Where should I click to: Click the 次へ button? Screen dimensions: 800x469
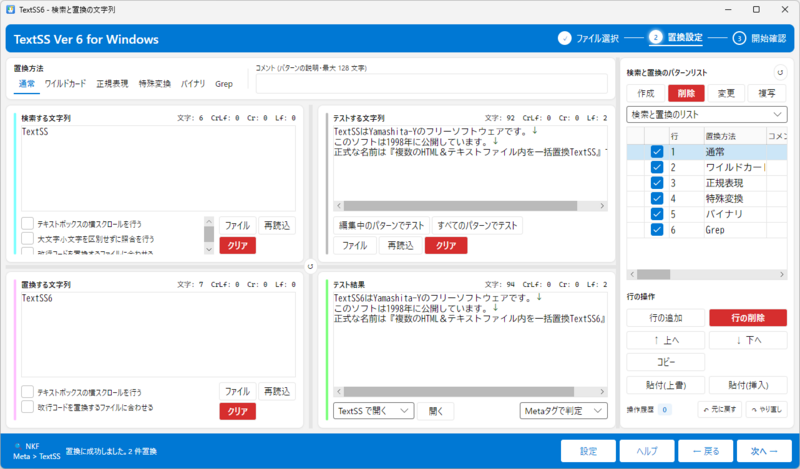pyautogui.click(x=764, y=451)
